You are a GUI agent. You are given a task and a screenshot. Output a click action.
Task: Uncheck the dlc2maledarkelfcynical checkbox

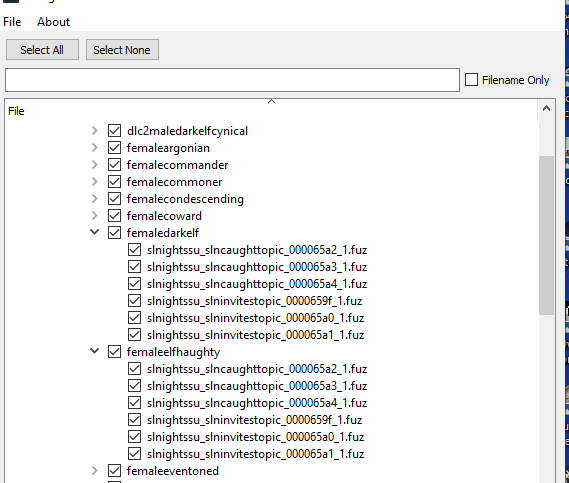tap(114, 131)
